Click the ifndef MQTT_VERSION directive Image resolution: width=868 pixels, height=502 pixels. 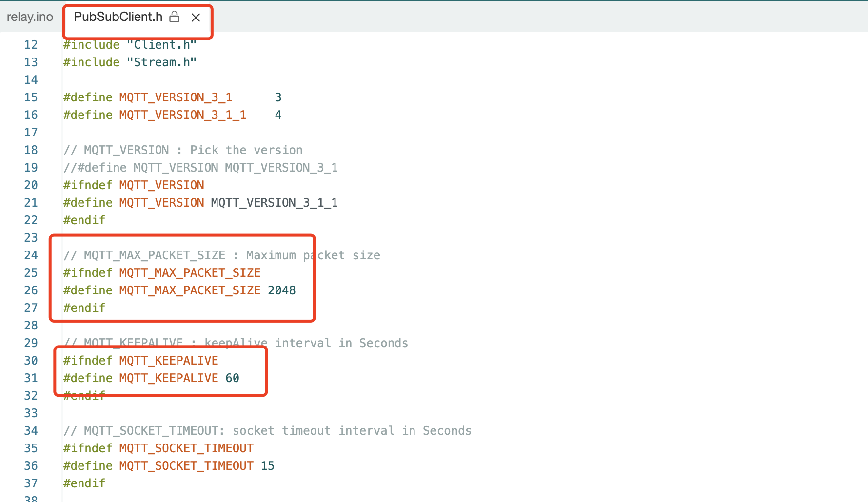[x=134, y=185]
